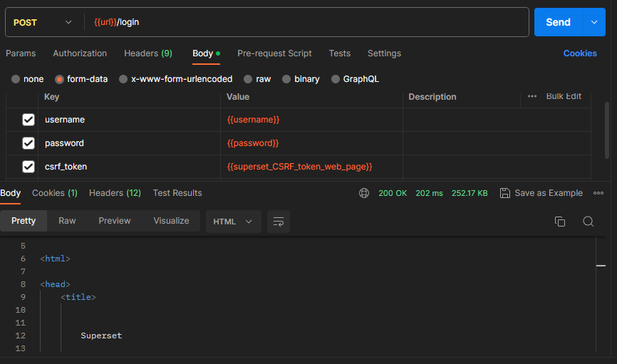Image resolution: width=617 pixels, height=364 pixels.
Task: Click the save icon beside Save as Example
Action: coord(505,193)
